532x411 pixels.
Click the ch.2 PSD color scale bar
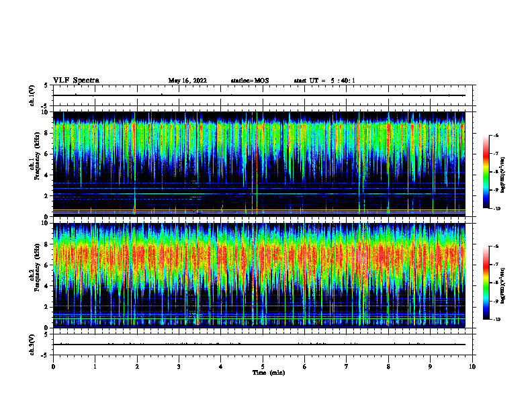(486, 283)
